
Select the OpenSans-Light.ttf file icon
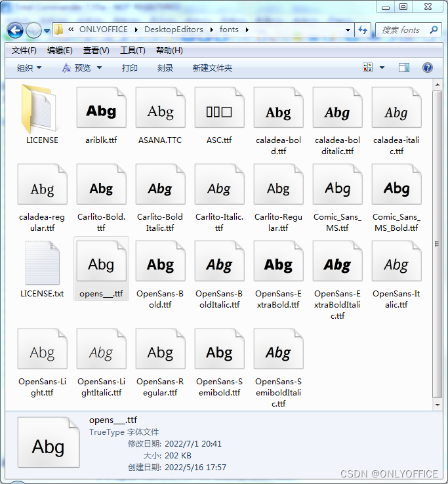(x=42, y=349)
